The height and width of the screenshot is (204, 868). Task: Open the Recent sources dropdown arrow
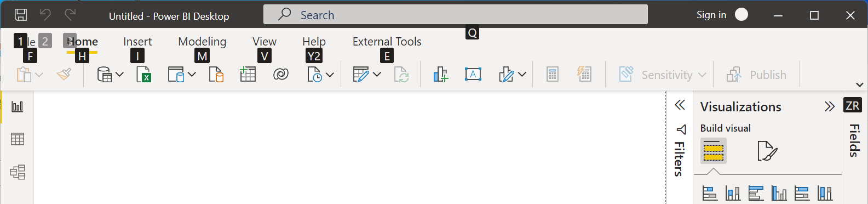tap(330, 75)
